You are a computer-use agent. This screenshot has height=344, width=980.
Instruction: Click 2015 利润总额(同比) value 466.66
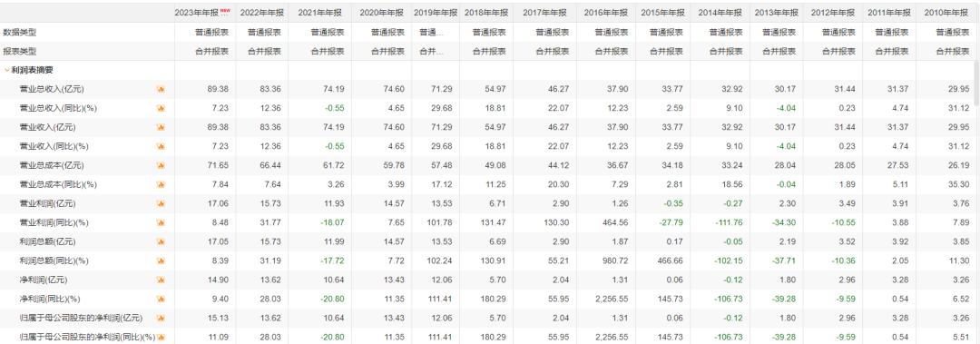tap(671, 260)
